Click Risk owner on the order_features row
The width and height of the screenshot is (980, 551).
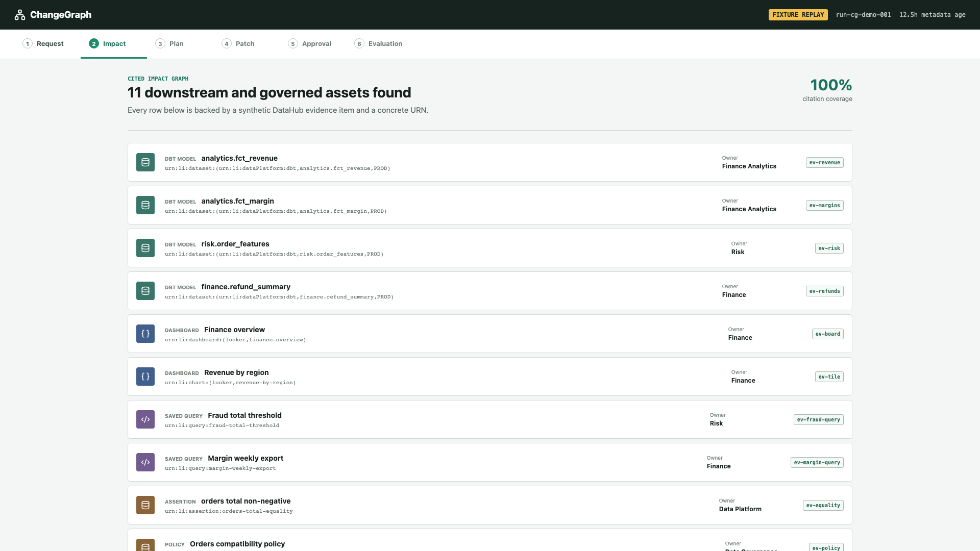(738, 252)
